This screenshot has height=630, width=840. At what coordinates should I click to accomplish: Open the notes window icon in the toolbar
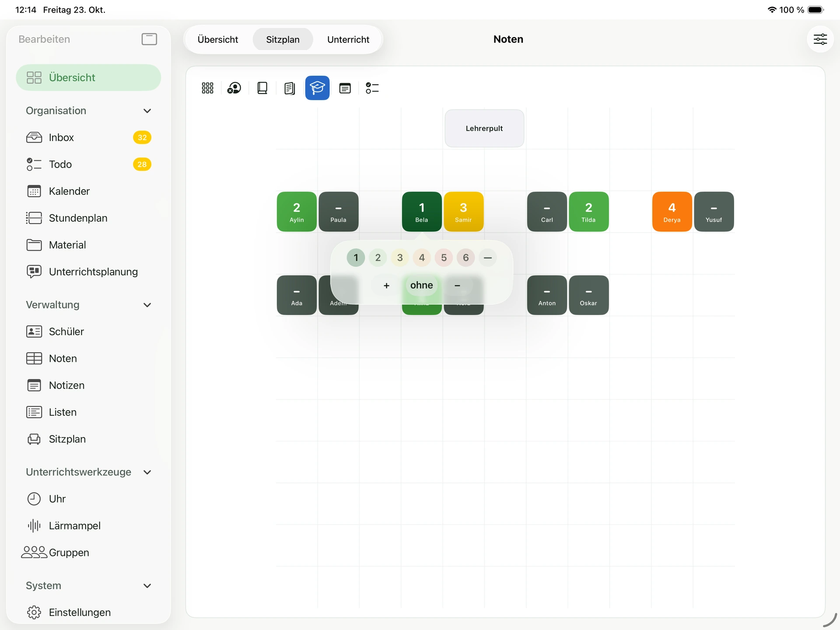click(x=345, y=88)
